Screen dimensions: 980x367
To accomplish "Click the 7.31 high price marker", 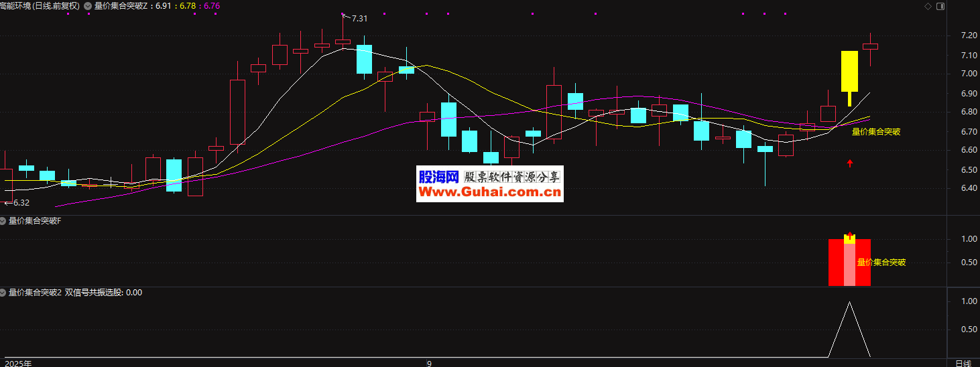I will [359, 19].
